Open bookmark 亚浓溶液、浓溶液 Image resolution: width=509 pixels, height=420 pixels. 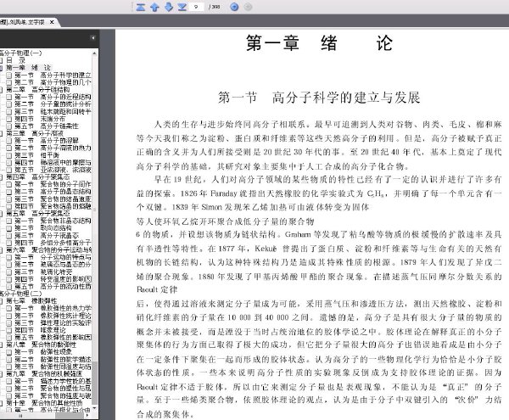pos(65,170)
